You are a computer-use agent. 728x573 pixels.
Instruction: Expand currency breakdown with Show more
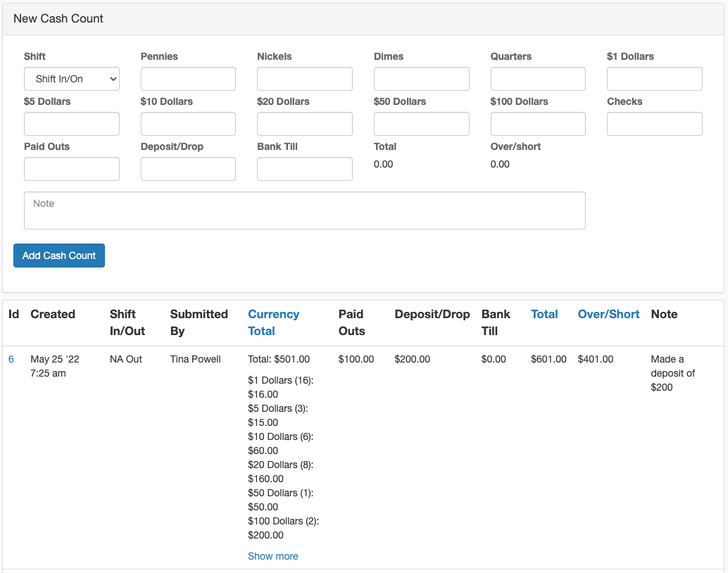click(273, 556)
